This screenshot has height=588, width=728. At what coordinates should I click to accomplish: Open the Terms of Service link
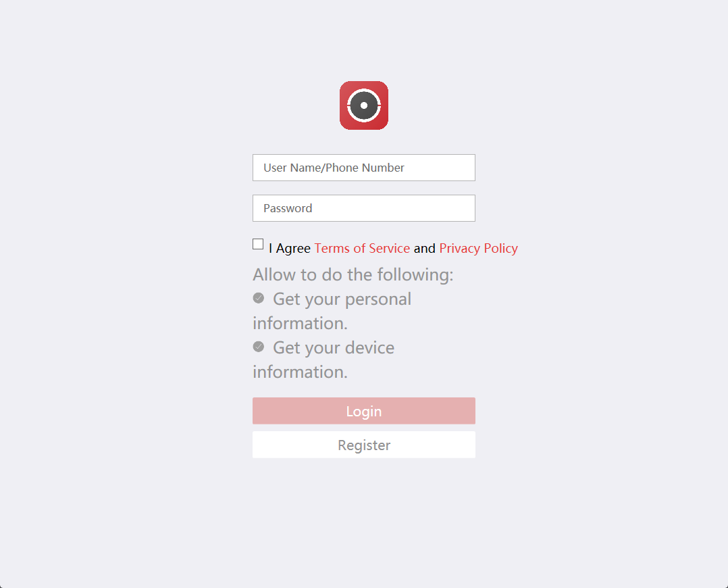pyautogui.click(x=362, y=248)
